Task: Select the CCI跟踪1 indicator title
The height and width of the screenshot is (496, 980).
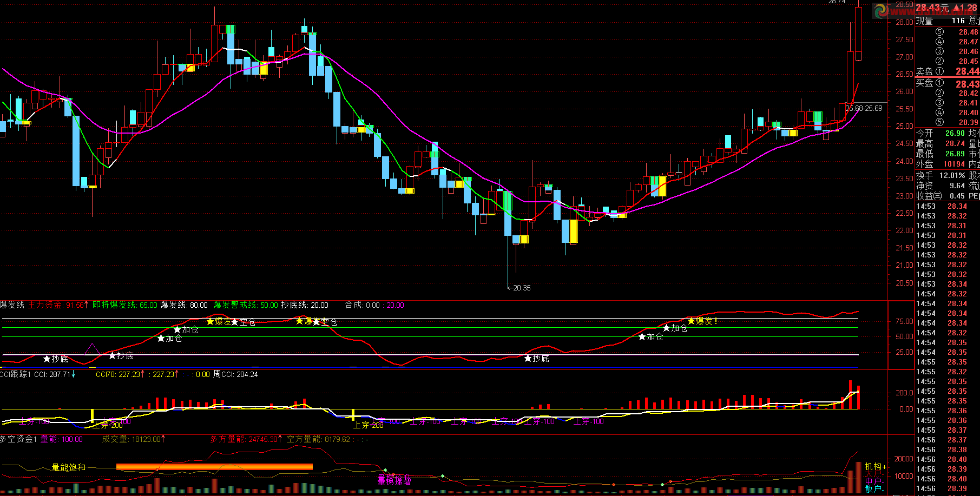Action: click(15, 374)
